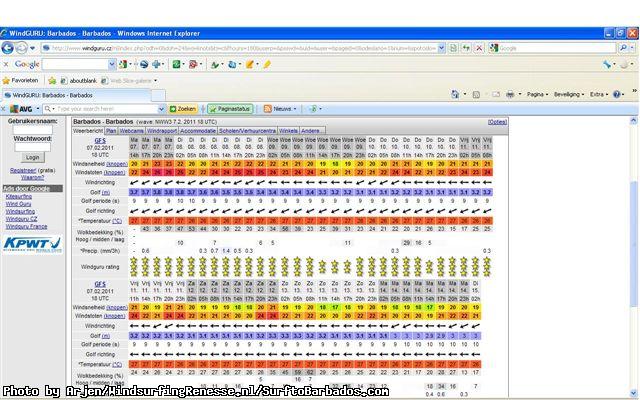Click the Registreer link
Screen dimensions: 640x400
click(x=22, y=170)
